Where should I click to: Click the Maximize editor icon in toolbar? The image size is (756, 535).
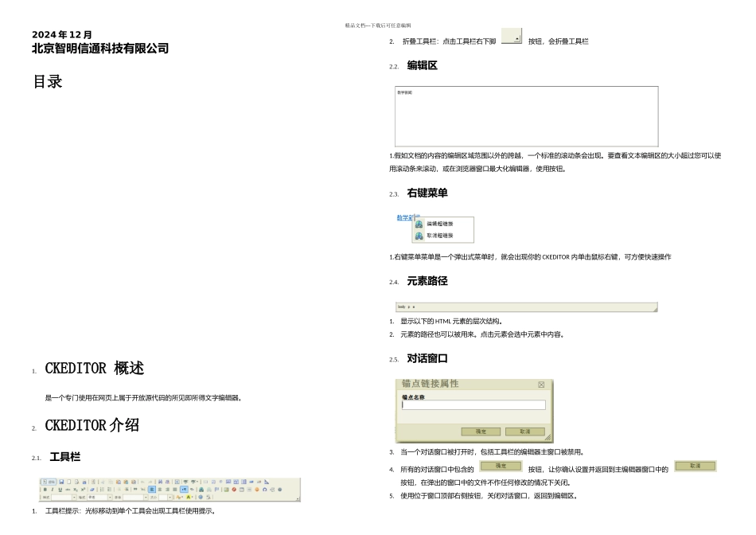[x=201, y=498]
